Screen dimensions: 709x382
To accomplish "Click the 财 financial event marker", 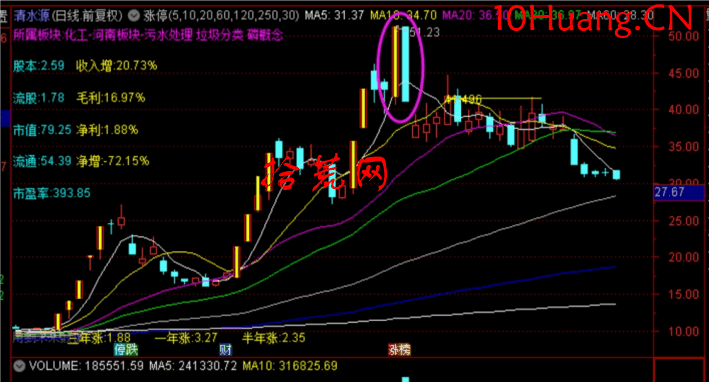I will (225, 349).
